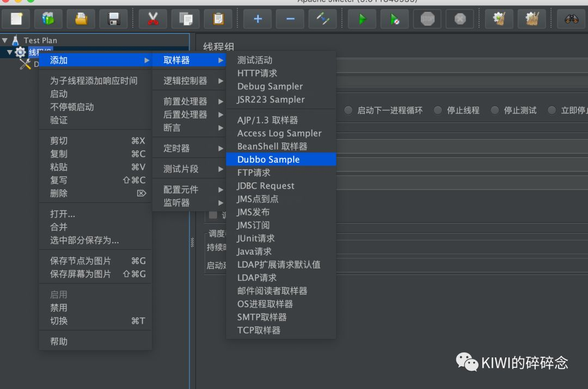This screenshot has width=588, height=389.
Task: Select the 停止测试 radio button
Action: 494,110
